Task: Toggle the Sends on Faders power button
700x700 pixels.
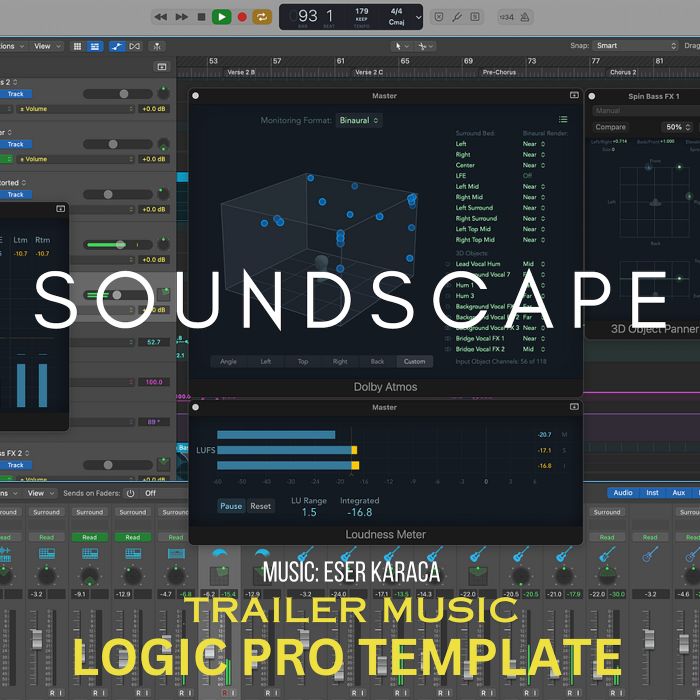Action: [130, 493]
